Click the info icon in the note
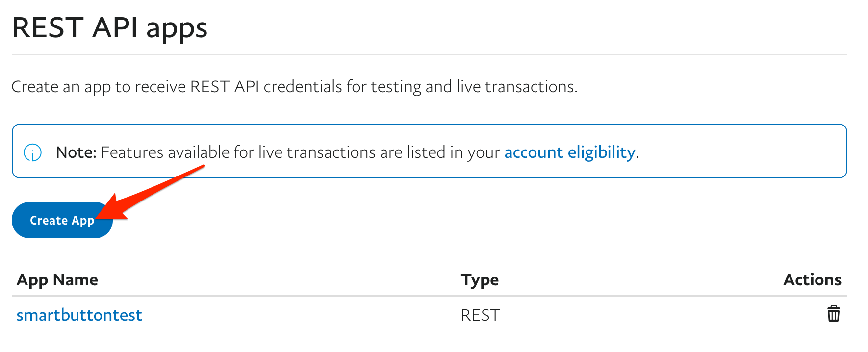Image resolution: width=868 pixels, height=352 pixels. point(33,152)
